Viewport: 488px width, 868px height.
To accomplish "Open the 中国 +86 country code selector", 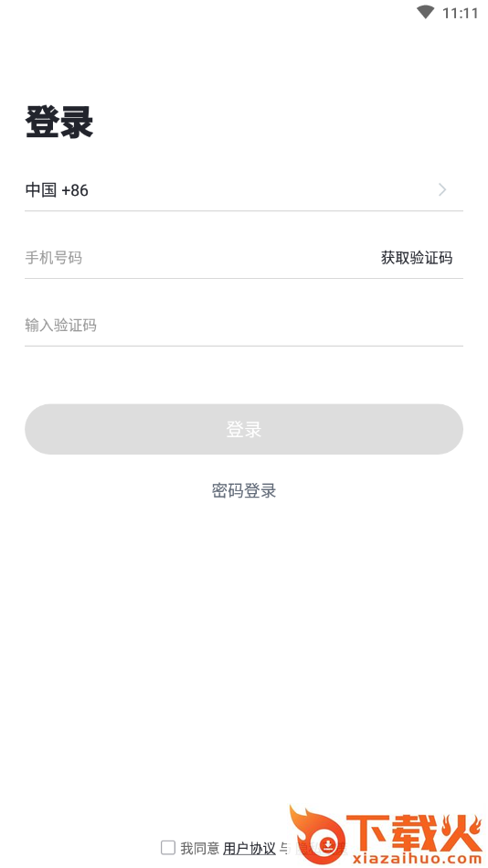I will tap(244, 190).
